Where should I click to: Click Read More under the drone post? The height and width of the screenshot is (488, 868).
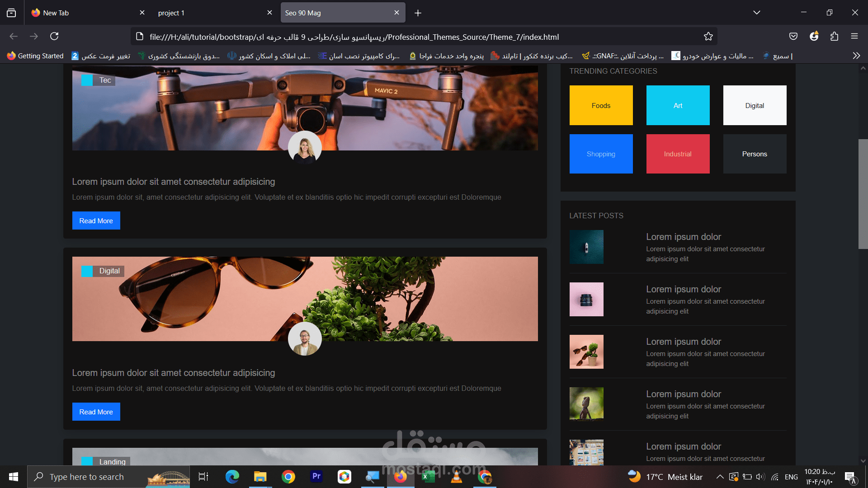click(x=96, y=221)
